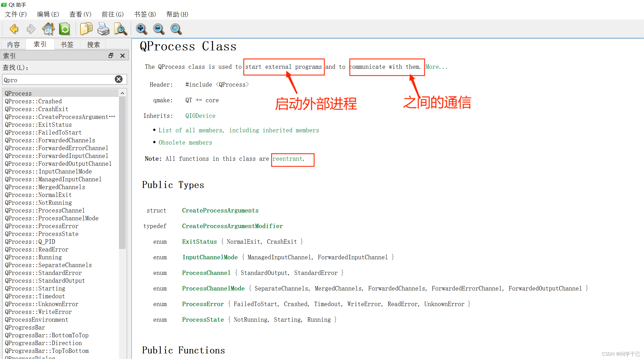Select QProcess::CrashExit index entry
Screen dimensions: 644x359
coord(61,109)
